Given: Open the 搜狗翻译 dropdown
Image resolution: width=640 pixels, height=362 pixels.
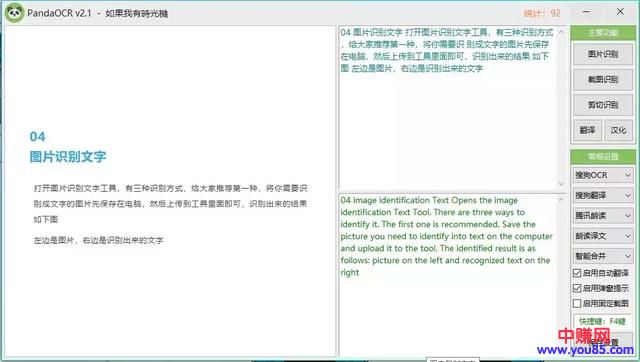Looking at the screenshot, I should 603,195.
